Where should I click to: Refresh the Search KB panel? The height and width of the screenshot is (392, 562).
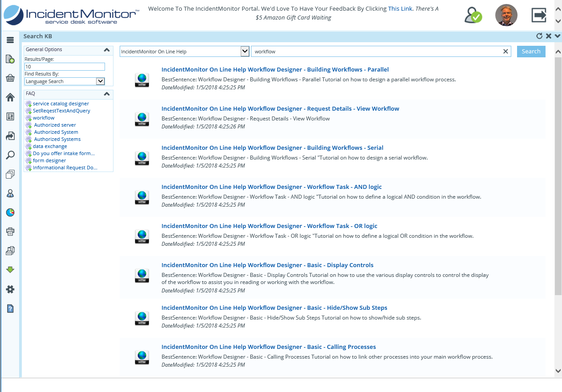[x=539, y=36]
